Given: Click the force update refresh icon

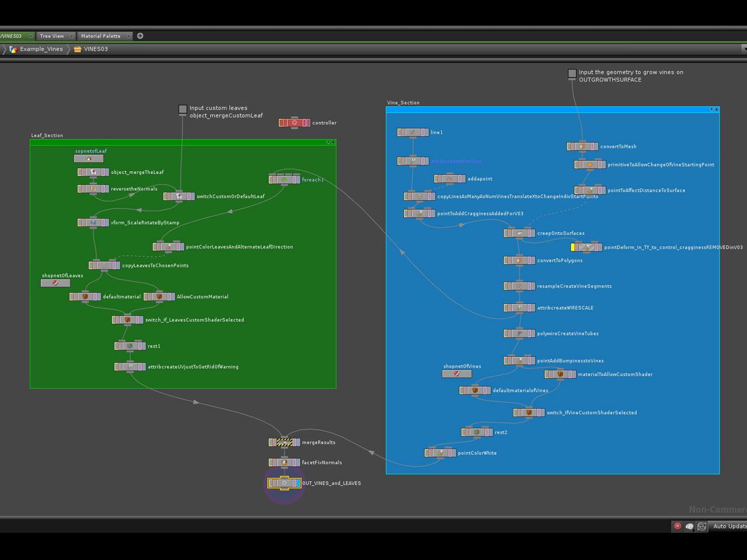Looking at the screenshot, I should [x=701, y=526].
